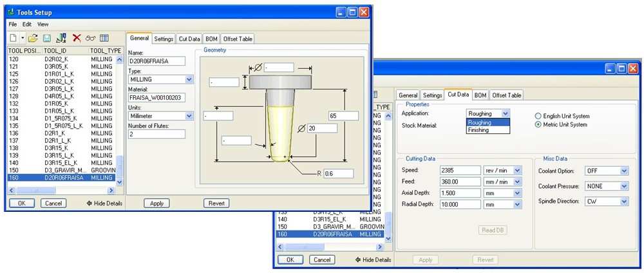Select row D3R15_EL_K in the second window
The width and height of the screenshot is (644, 273).
tap(330, 219)
